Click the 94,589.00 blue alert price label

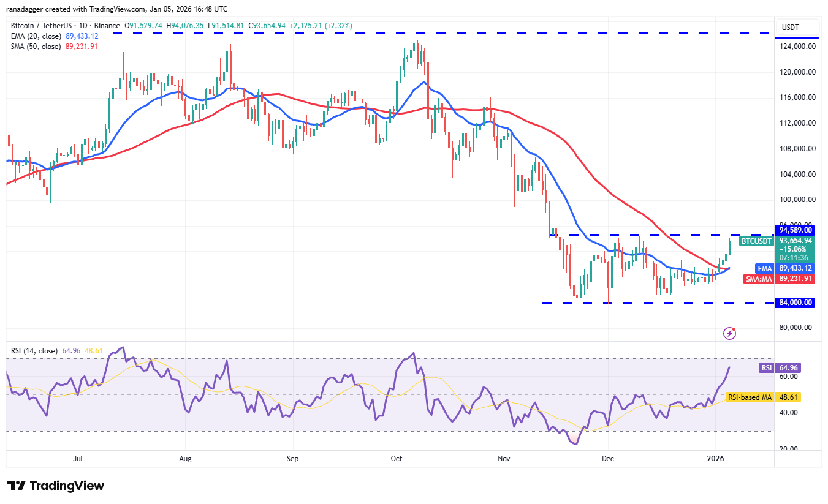point(795,230)
